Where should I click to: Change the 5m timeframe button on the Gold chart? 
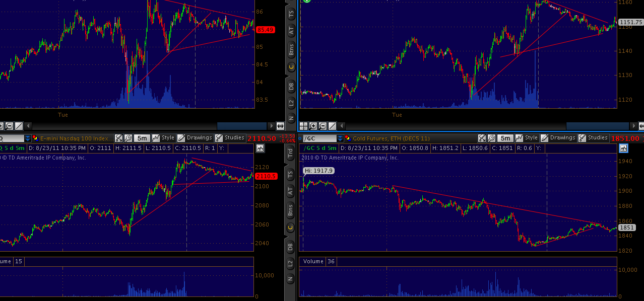pyautogui.click(x=505, y=138)
